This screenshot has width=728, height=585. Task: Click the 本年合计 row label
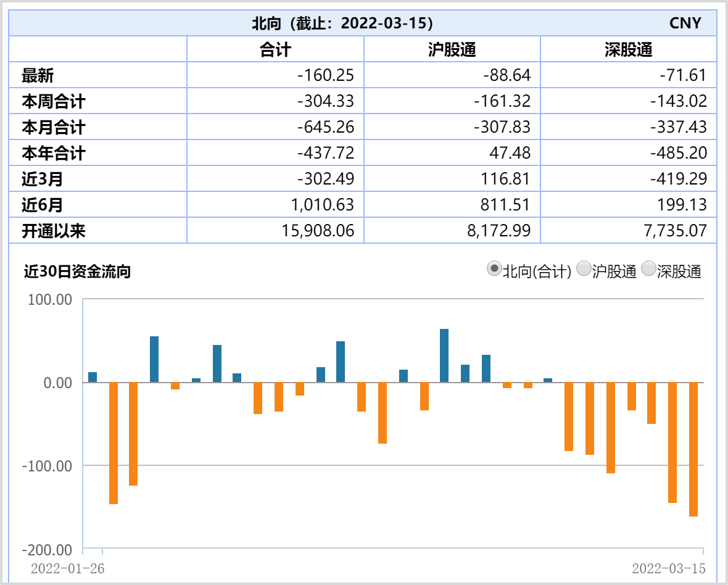tap(54, 153)
